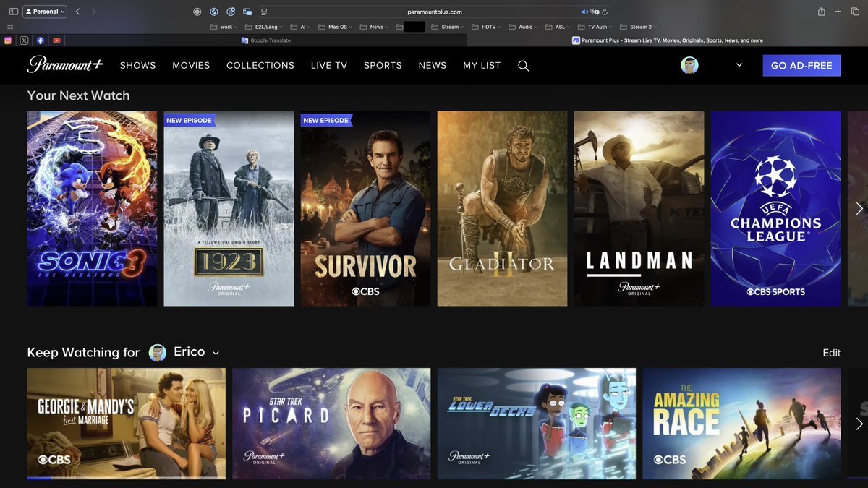This screenshot has height=488, width=868.
Task: Open the Stream 2 bookmarks folder
Action: [x=638, y=27]
